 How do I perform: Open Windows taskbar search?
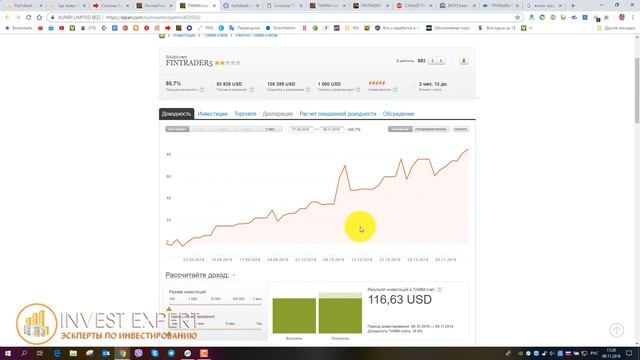point(24,353)
